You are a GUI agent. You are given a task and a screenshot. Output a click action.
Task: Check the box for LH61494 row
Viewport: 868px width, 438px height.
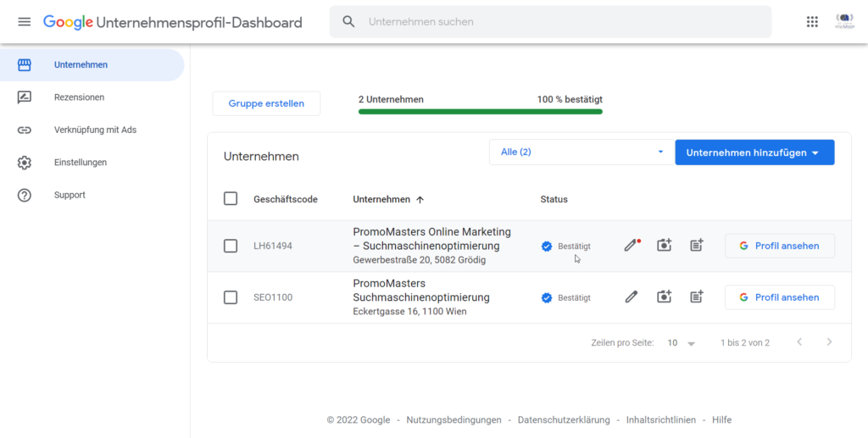(x=231, y=246)
